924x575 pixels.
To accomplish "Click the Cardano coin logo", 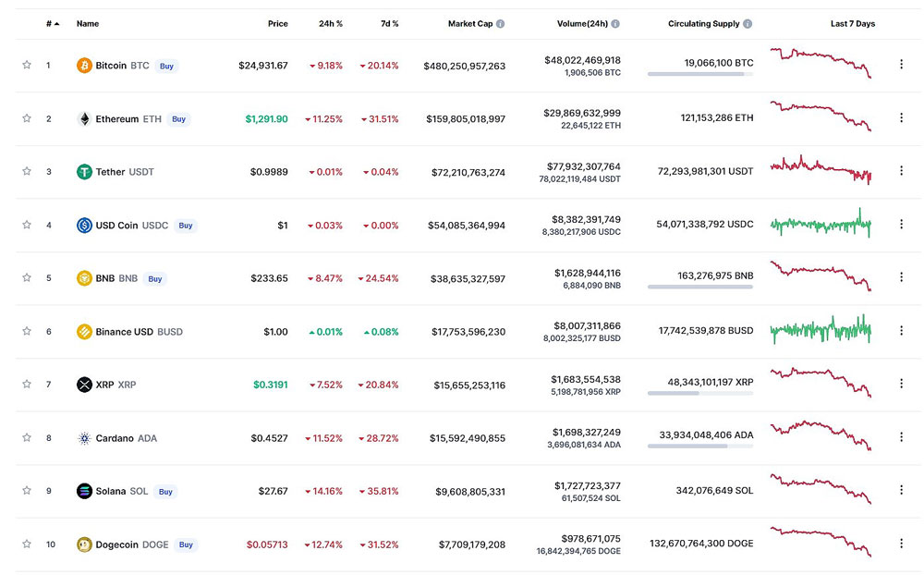I will (x=84, y=438).
